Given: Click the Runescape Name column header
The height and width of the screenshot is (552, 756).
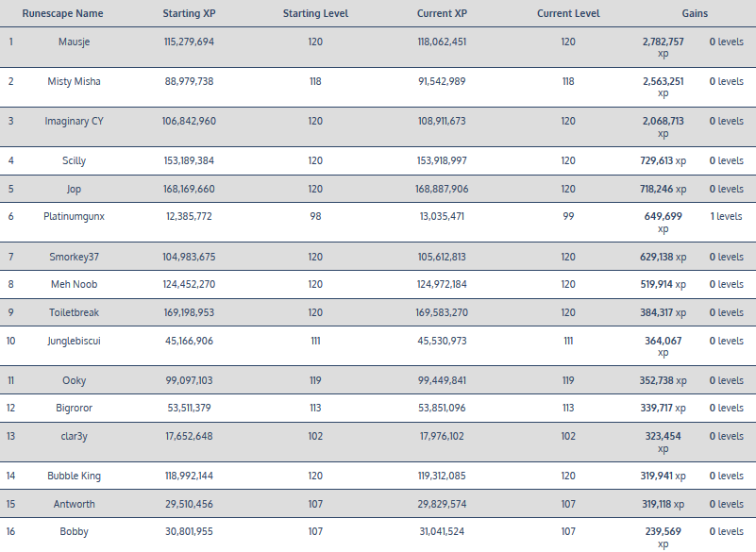Looking at the screenshot, I should (x=62, y=14).
